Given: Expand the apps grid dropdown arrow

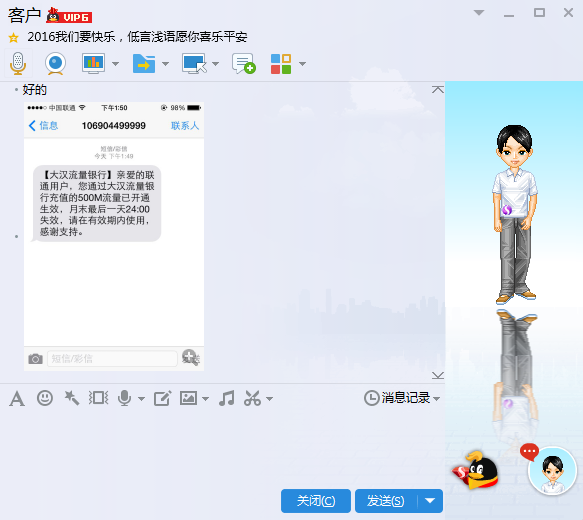Looking at the screenshot, I should (302, 64).
